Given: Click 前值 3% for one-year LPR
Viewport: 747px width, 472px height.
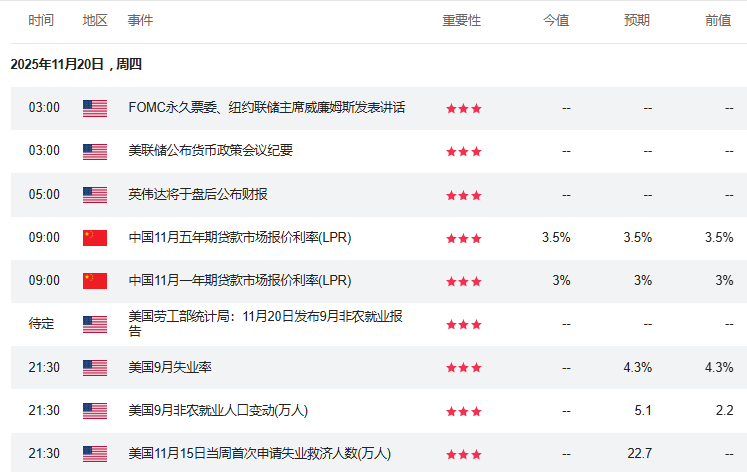Looking at the screenshot, I should 724,281.
